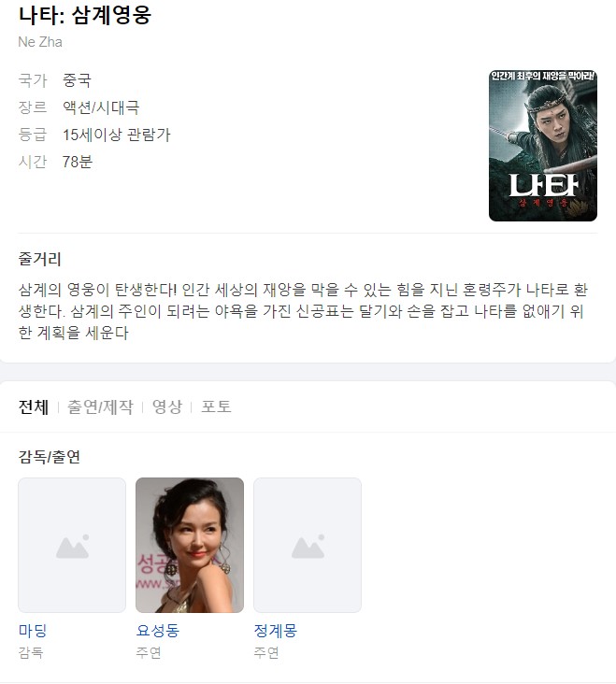Click the placeholder image icon for 마딩

[72, 546]
